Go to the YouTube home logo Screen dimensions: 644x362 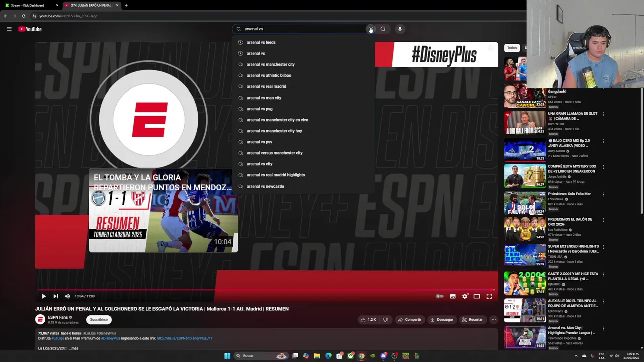point(30,29)
